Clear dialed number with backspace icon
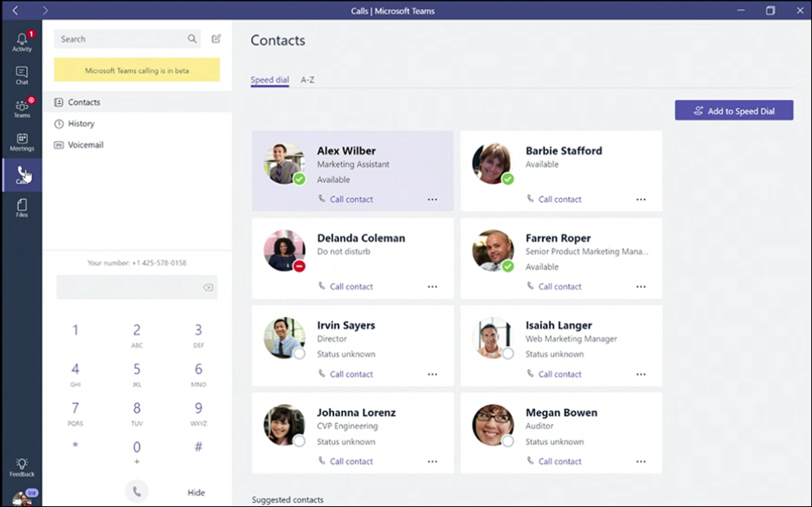Screen dimensions: 812x507 [x=208, y=287]
